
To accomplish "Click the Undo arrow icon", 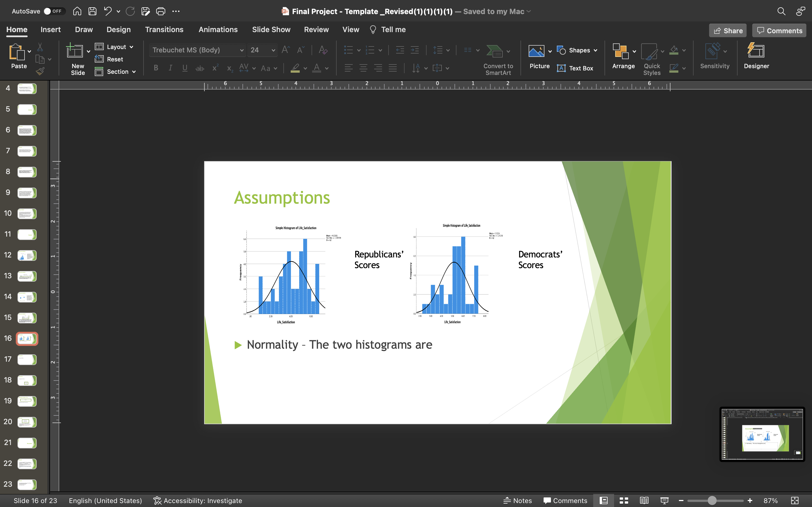I will [x=107, y=11].
